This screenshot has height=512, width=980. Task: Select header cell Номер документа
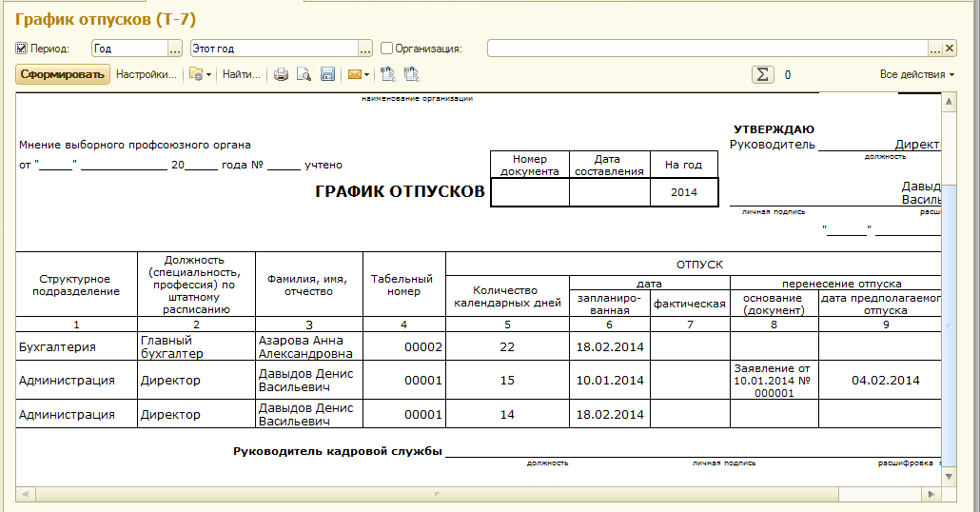coord(529,165)
